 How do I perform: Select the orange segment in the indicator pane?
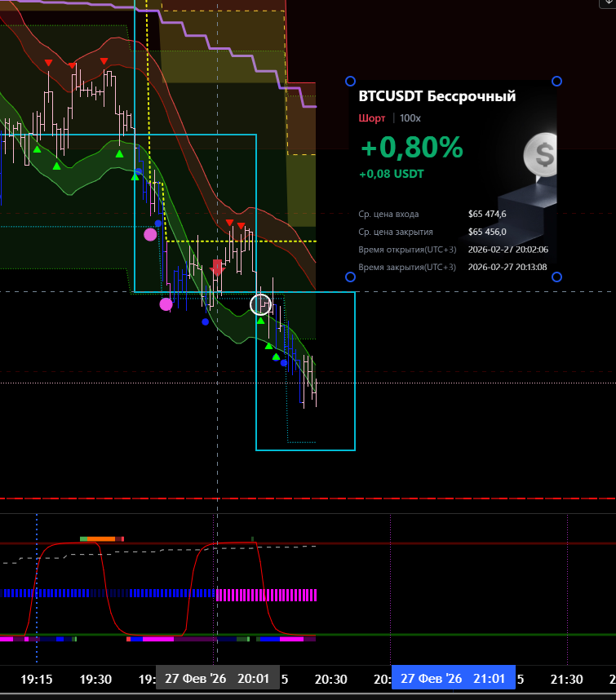[101, 538]
